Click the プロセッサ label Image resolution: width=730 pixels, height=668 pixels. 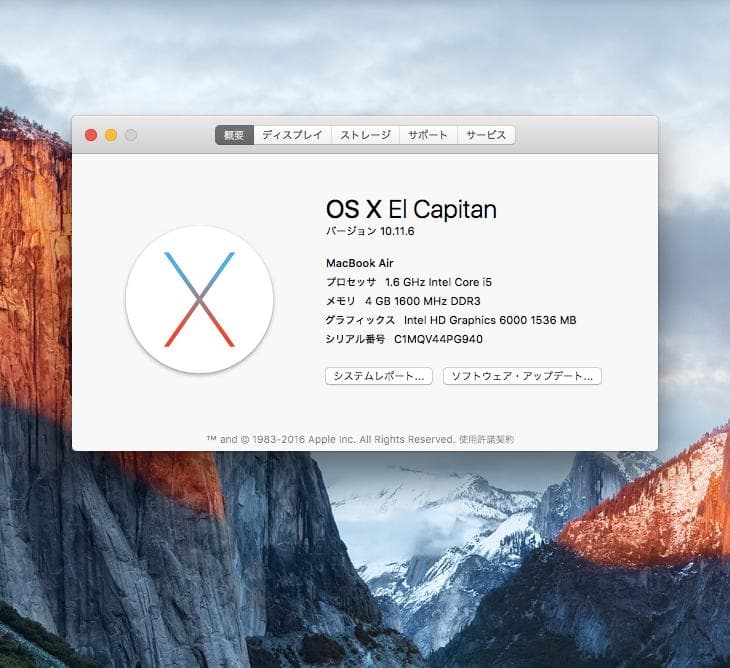(351, 282)
